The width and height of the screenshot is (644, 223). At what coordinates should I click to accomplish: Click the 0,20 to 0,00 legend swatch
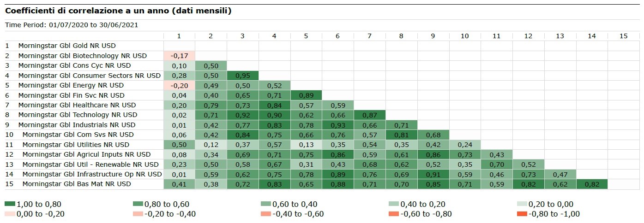point(521,204)
